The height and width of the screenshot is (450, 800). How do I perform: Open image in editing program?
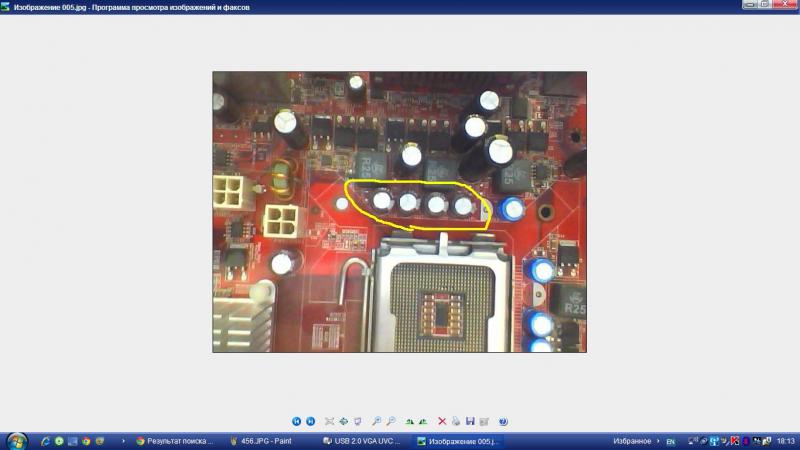pos(484,422)
